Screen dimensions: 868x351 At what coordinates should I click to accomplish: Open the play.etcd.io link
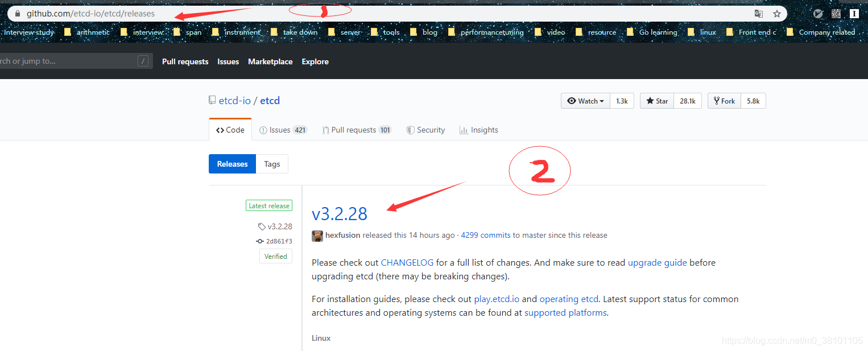click(497, 299)
